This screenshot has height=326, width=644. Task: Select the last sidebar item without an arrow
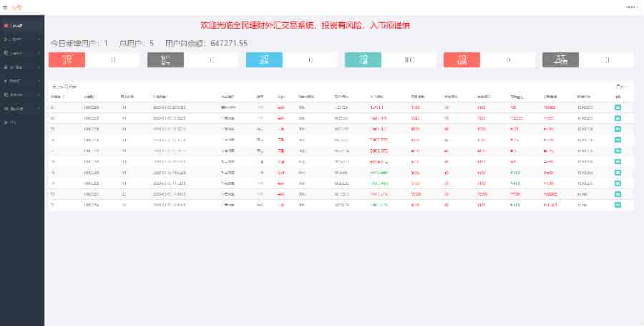(x=22, y=123)
